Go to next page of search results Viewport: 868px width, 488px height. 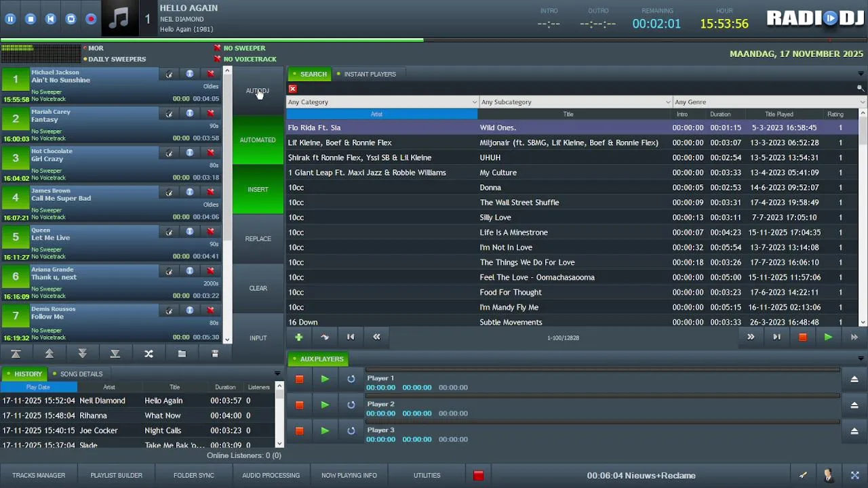click(x=751, y=337)
